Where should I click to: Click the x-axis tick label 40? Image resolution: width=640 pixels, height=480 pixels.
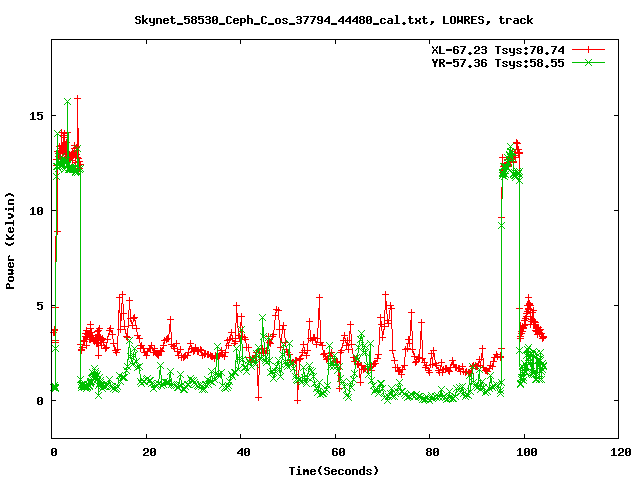244,452
